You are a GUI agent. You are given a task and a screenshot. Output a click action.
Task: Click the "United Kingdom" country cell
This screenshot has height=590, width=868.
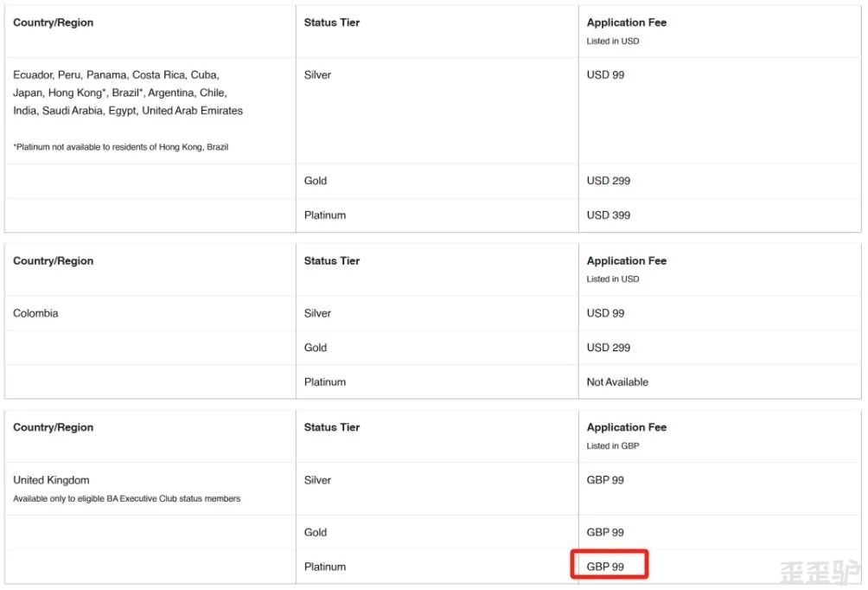point(51,480)
